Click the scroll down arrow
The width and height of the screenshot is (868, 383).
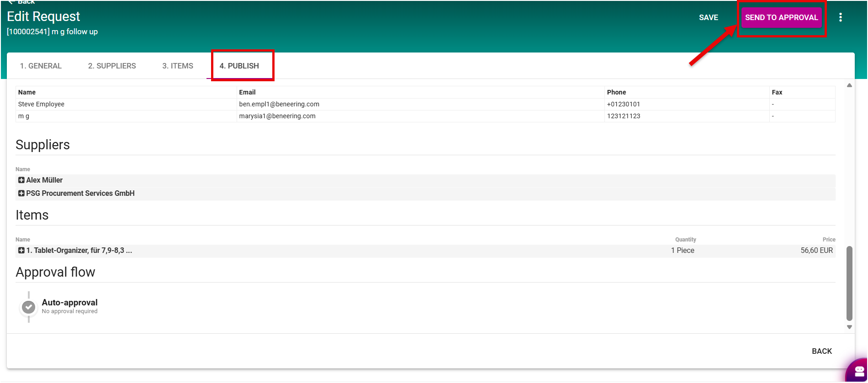click(849, 327)
